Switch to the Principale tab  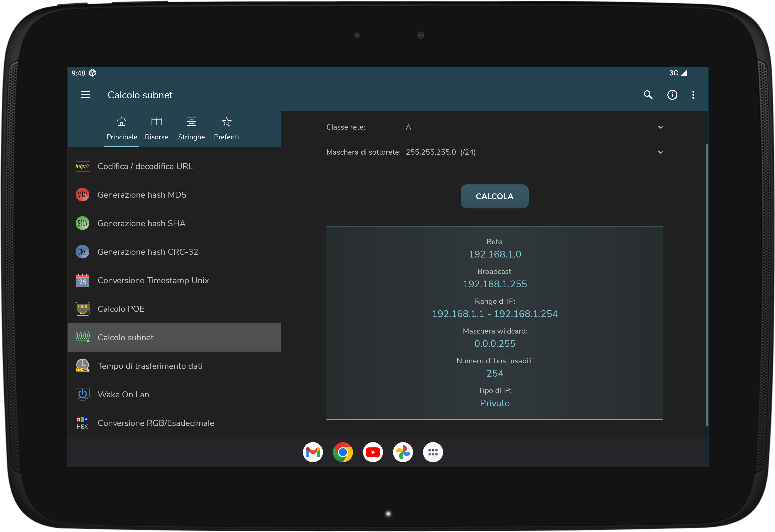click(x=122, y=129)
